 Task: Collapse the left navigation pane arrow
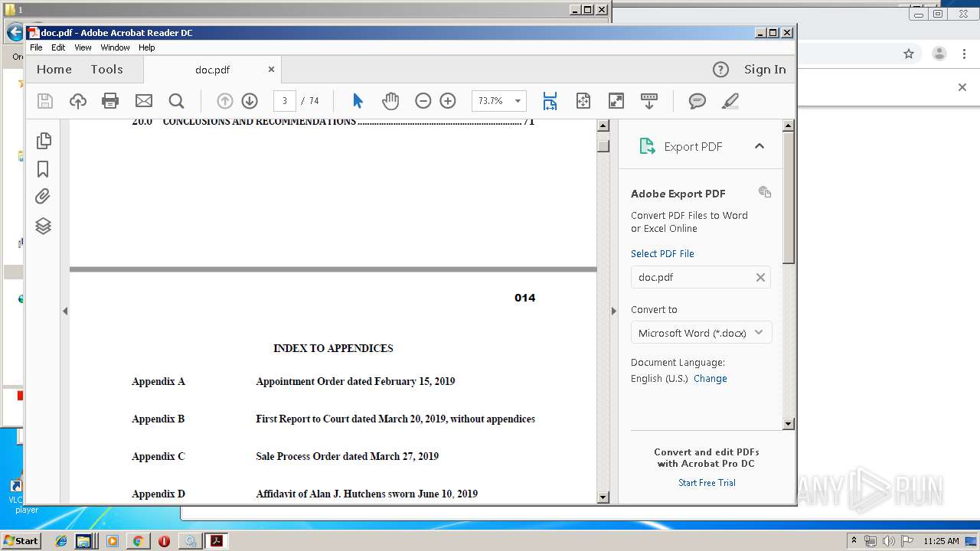click(65, 311)
